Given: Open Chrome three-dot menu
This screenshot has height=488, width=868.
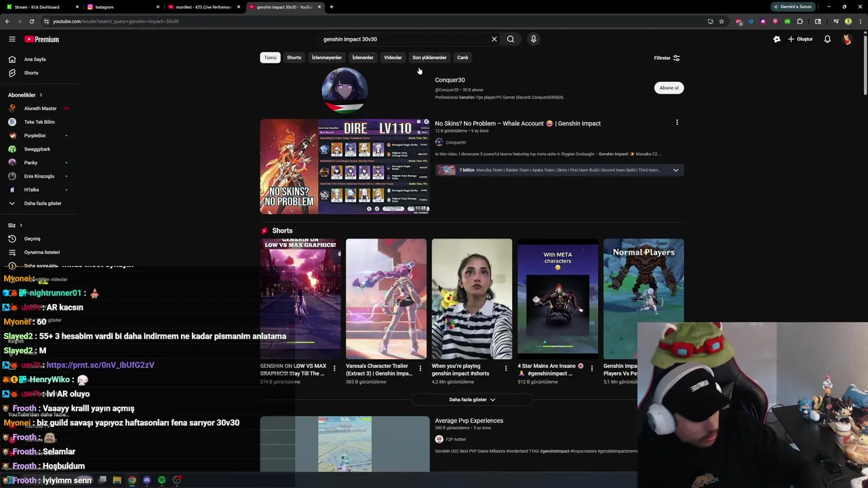Looking at the screenshot, I should click(860, 21).
